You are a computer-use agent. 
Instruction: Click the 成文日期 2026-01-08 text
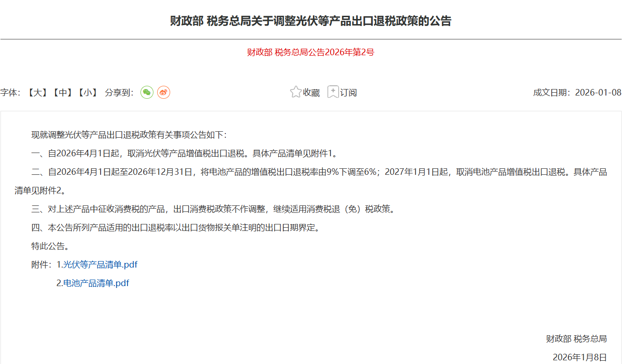coord(577,92)
